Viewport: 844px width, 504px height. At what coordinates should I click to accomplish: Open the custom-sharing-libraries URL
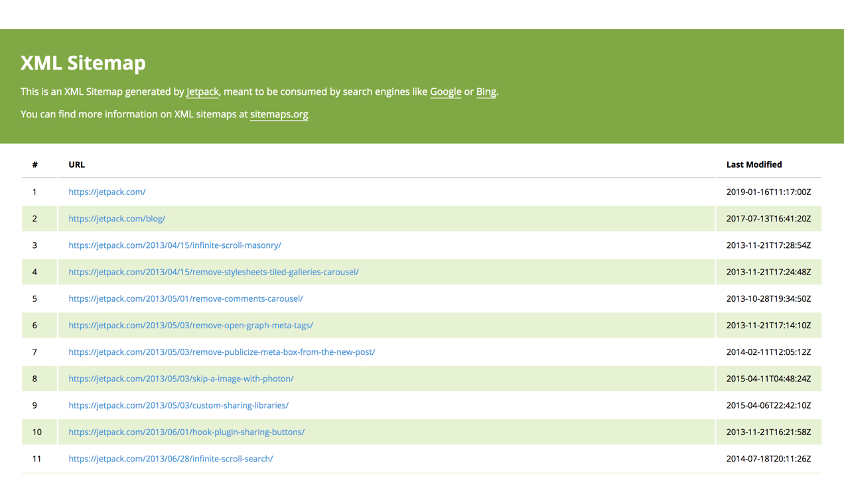pos(178,405)
